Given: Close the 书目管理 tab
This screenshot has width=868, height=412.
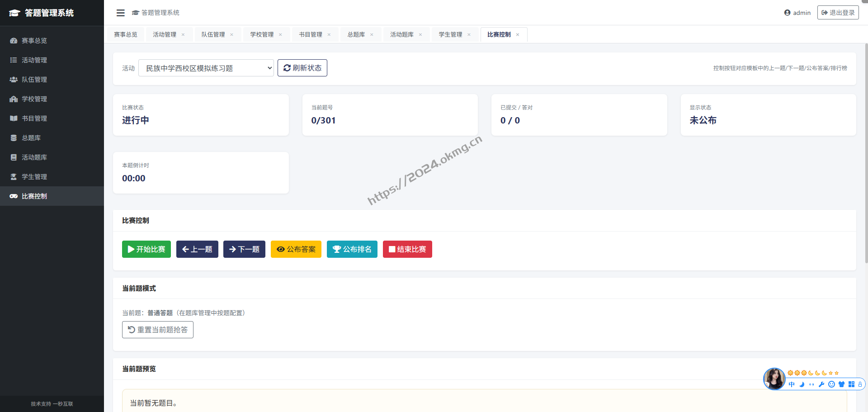Looking at the screenshot, I should 329,35.
